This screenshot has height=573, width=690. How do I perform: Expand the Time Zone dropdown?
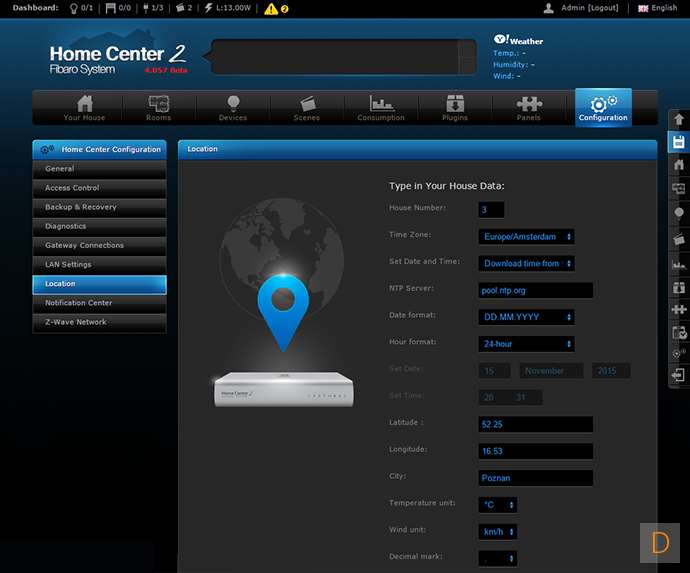point(526,237)
